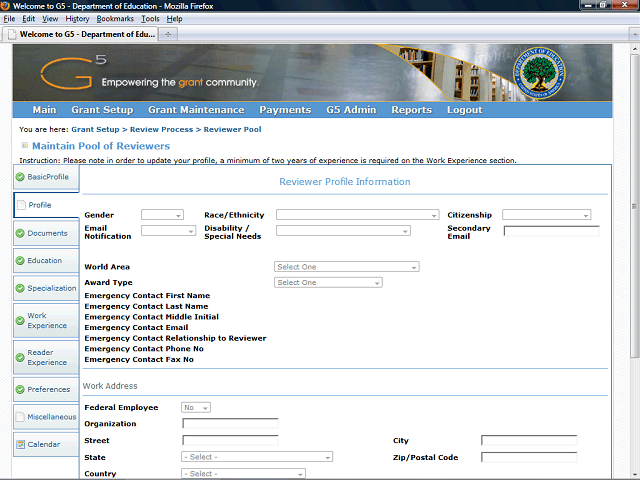Viewport: 640px width, 480px height.
Task: Click icon beside Maintain Pool of Reviewers heading
Action: [24, 145]
